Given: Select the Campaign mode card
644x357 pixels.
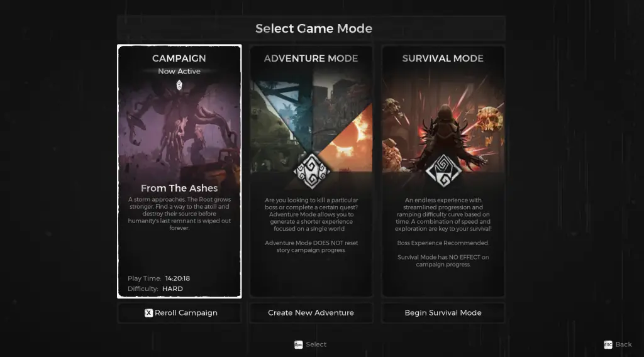Looking at the screenshot, I should [179, 171].
